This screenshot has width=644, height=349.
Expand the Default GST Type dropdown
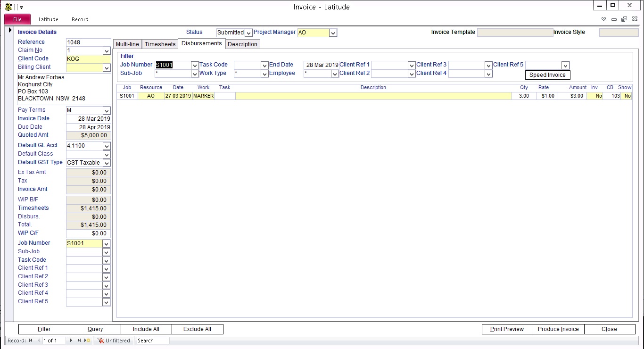[x=106, y=163]
